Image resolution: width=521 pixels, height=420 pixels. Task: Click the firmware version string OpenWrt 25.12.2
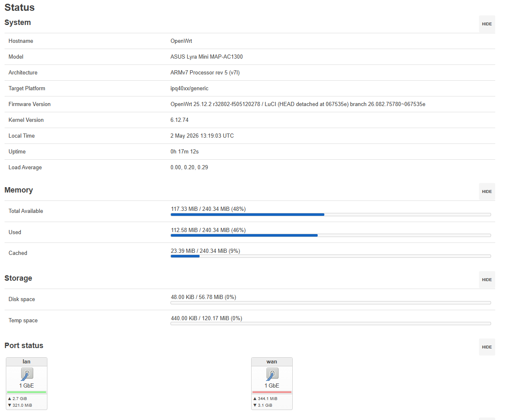[298, 104]
